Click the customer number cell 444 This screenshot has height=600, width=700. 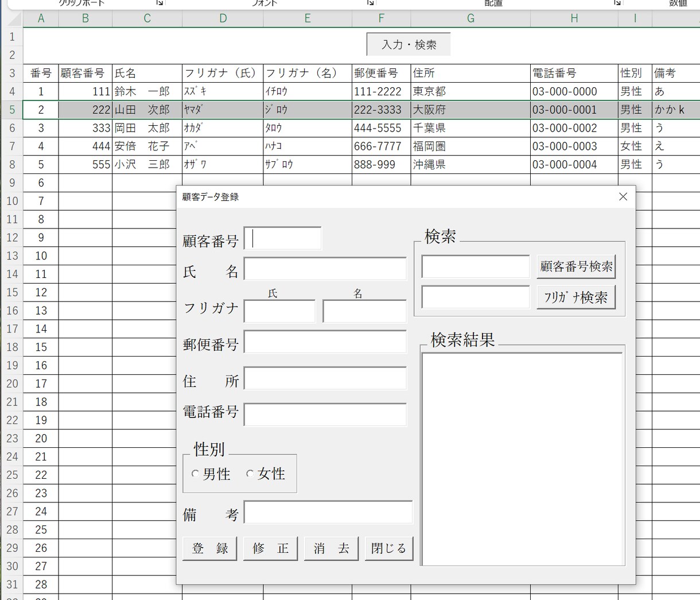85,146
